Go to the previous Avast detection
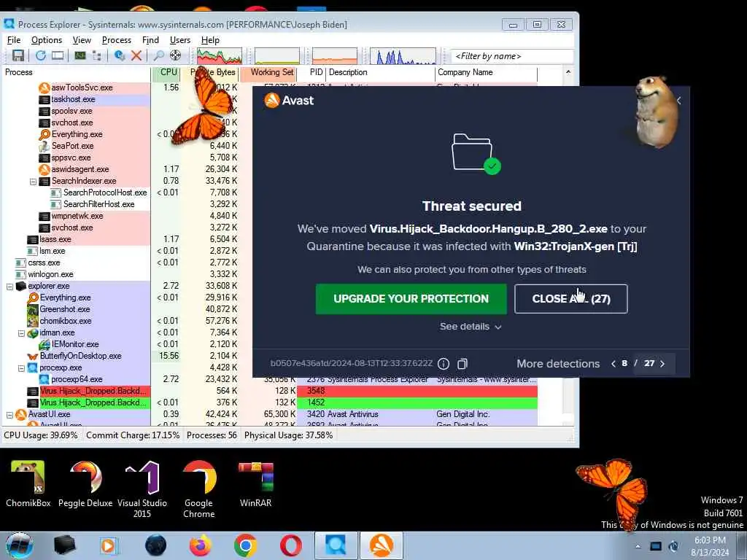Viewport: 747px width, 560px height. point(613,364)
